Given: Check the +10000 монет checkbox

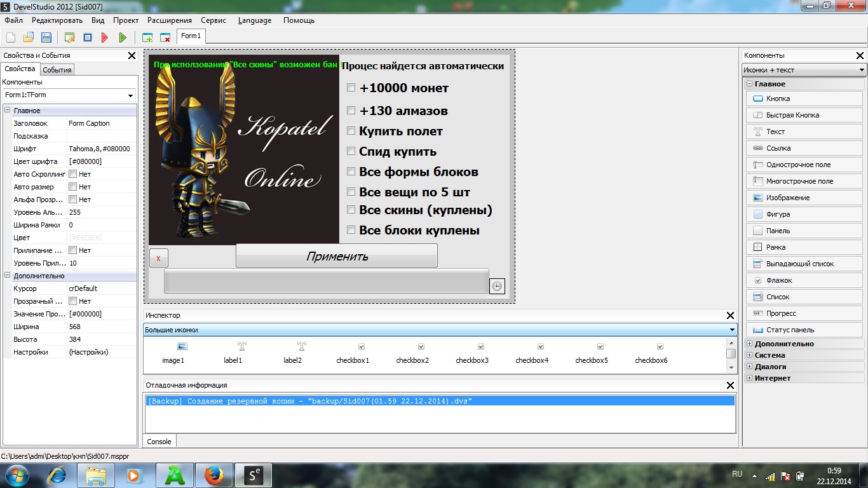Looking at the screenshot, I should [351, 88].
